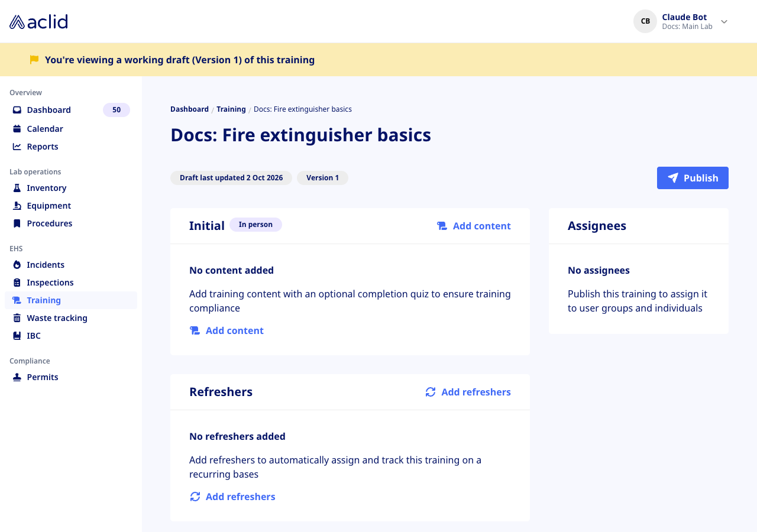
Task: Click the Dashboard 50 count badge
Action: pyautogui.click(x=117, y=110)
